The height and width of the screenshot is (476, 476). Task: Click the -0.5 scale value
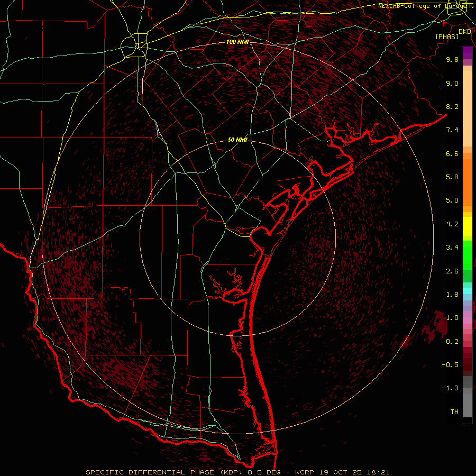coord(450,365)
